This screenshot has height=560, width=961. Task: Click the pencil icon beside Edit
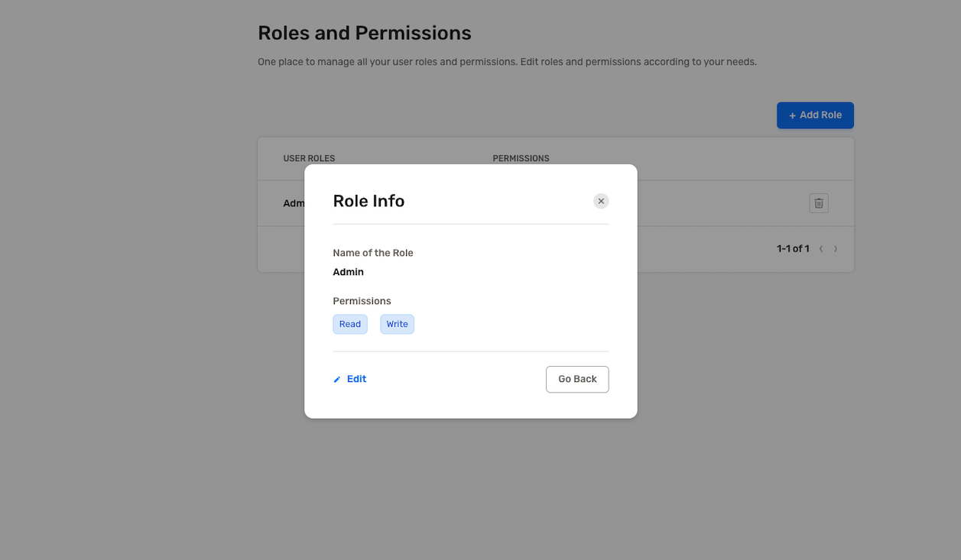click(337, 380)
